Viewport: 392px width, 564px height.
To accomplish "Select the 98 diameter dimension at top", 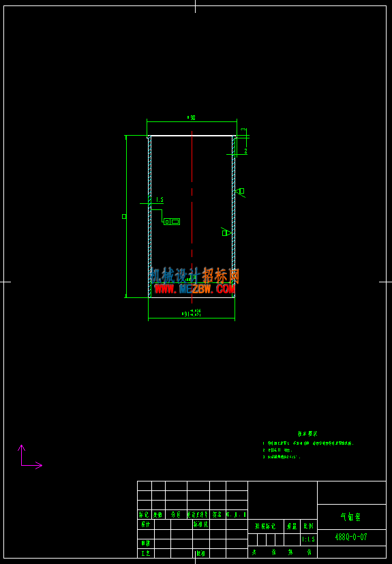I will pyautogui.click(x=192, y=117).
